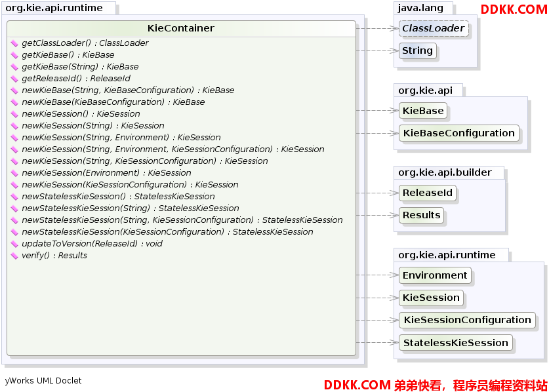Image resolution: width=549 pixels, height=392 pixels.
Task: Open the ClassLoader class box
Action: 434,28
